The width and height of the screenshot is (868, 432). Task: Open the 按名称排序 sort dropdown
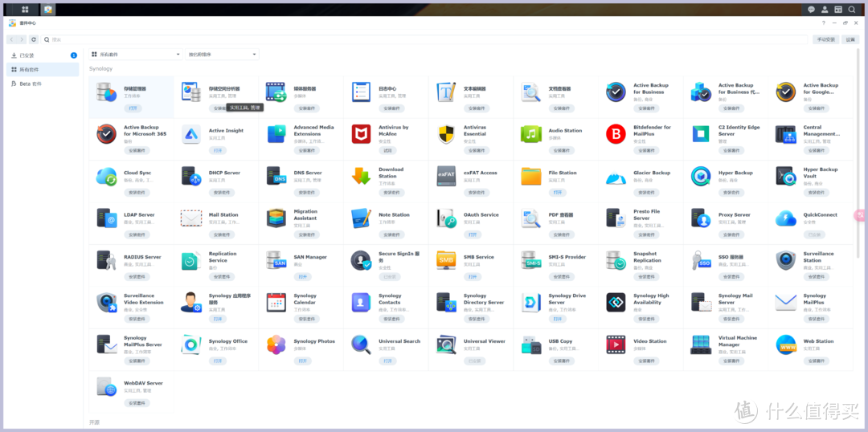[222, 55]
